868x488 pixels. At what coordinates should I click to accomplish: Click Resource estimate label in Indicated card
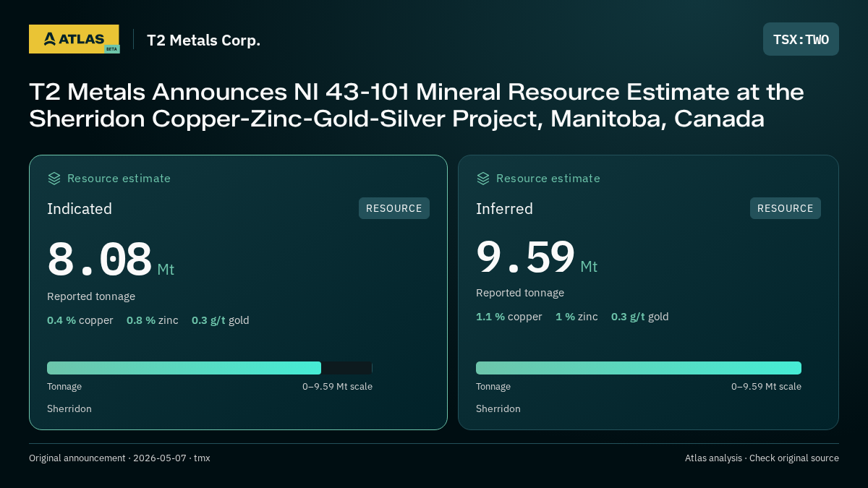(x=119, y=178)
